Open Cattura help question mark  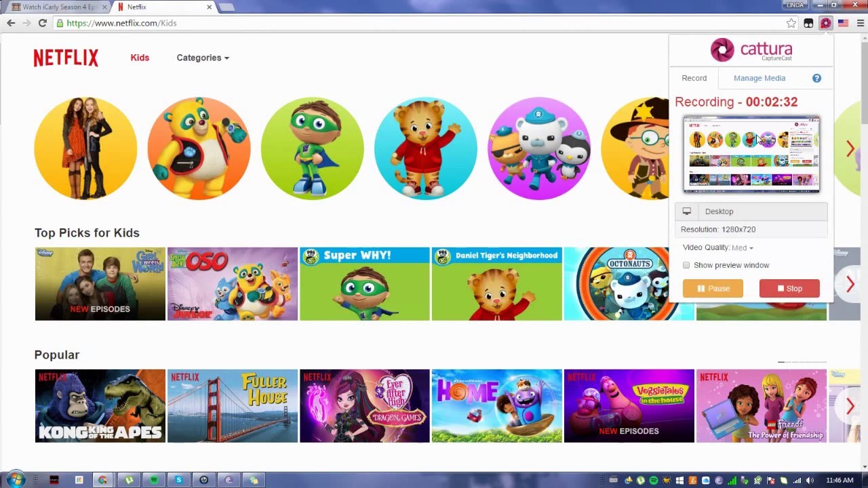click(816, 78)
